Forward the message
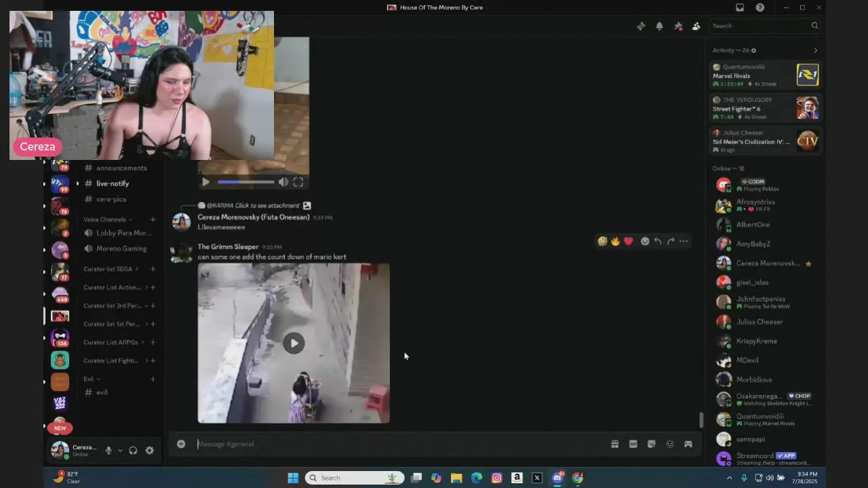The height and width of the screenshot is (488, 868). tap(671, 241)
